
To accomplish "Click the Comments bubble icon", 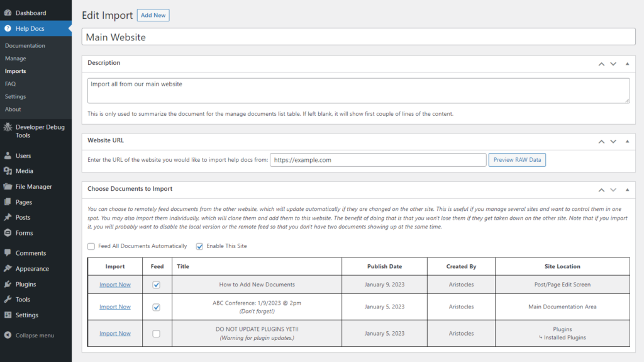I will point(8,253).
